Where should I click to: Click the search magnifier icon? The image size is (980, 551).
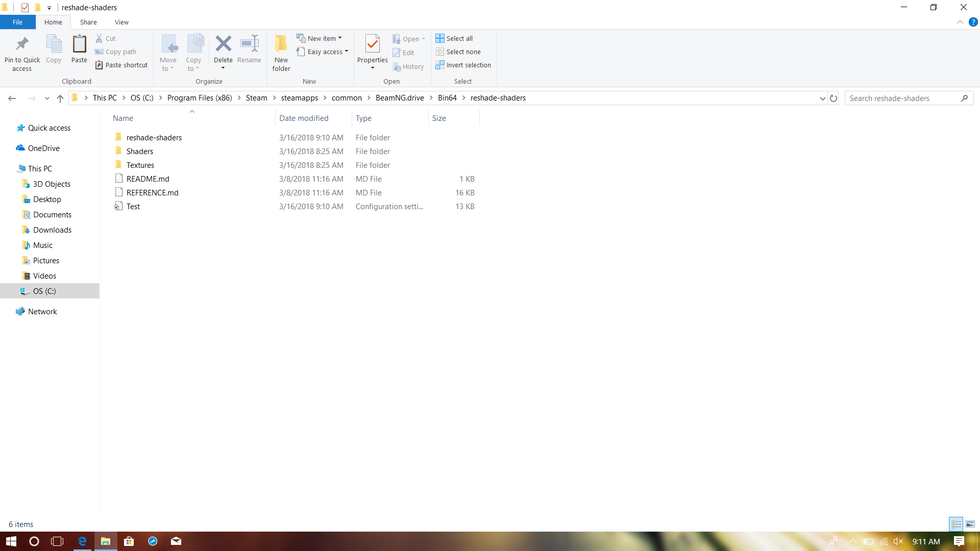click(x=964, y=98)
